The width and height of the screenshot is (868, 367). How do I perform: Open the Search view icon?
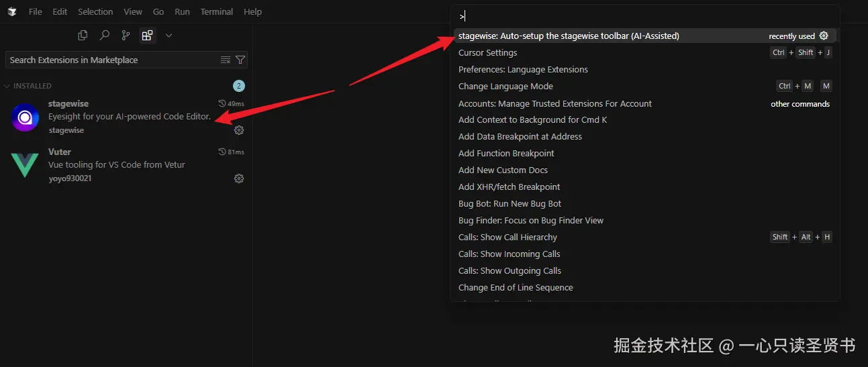[x=104, y=35]
